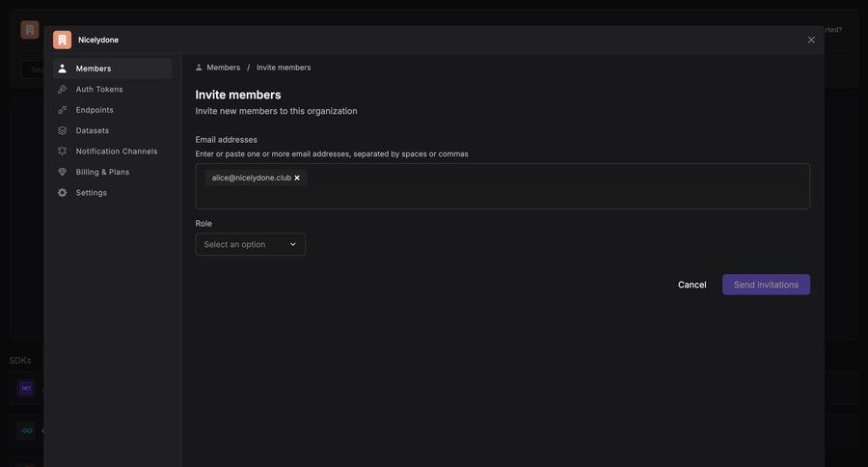Cancel the invitation

[692, 285]
